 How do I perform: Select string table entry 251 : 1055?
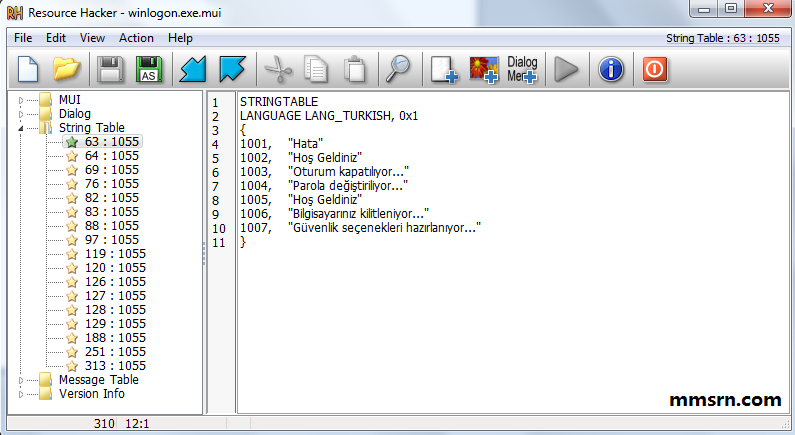(115, 352)
